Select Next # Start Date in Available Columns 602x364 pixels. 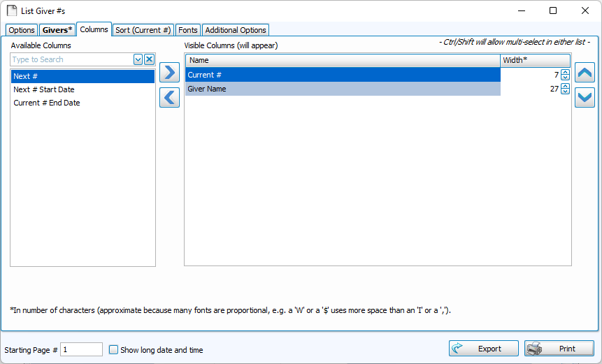[x=43, y=89]
